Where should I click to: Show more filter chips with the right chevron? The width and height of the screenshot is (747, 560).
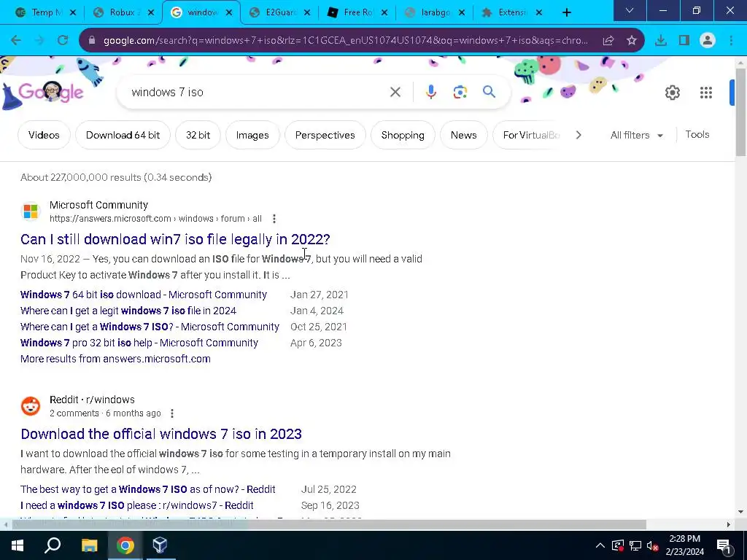coord(578,135)
